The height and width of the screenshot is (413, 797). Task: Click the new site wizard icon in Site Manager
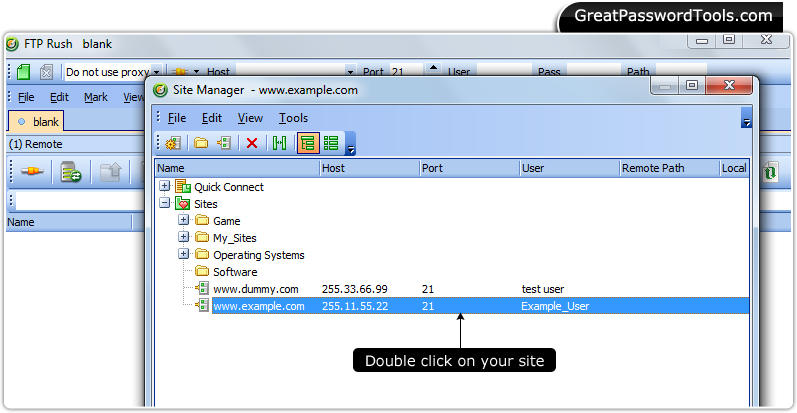click(173, 143)
